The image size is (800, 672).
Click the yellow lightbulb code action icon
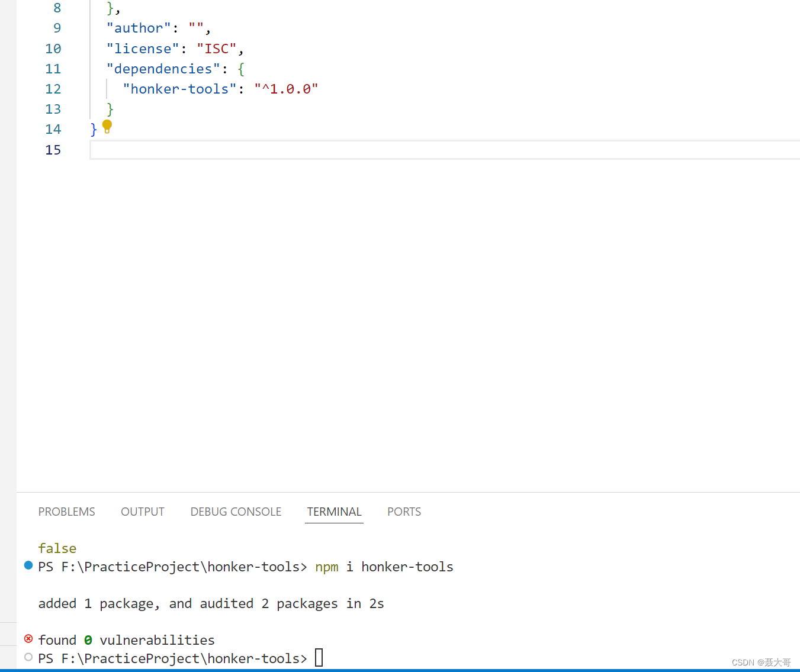tap(107, 126)
